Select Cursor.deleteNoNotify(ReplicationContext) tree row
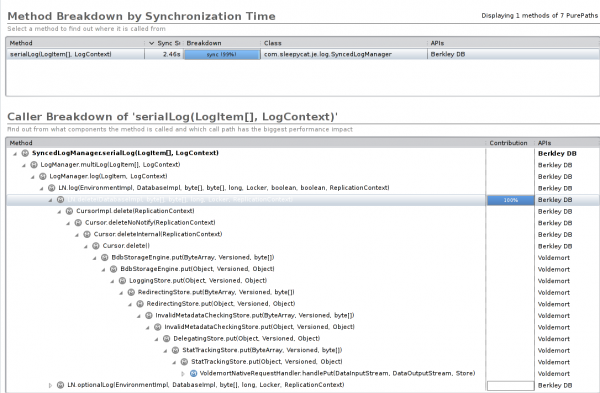 150,222
